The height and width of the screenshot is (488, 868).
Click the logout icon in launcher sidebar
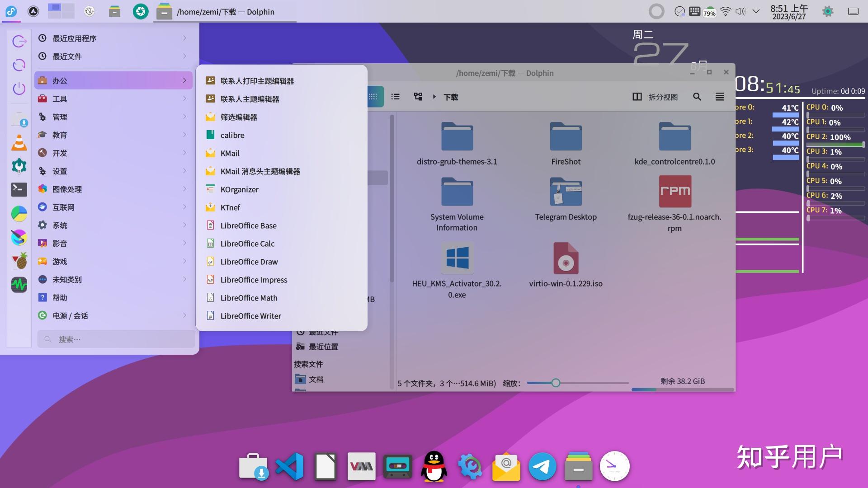tap(19, 42)
